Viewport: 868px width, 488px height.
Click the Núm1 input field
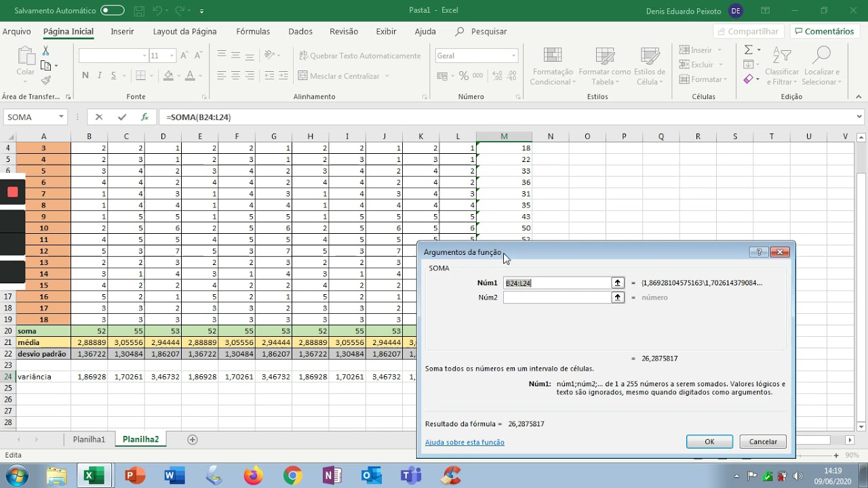coord(557,283)
